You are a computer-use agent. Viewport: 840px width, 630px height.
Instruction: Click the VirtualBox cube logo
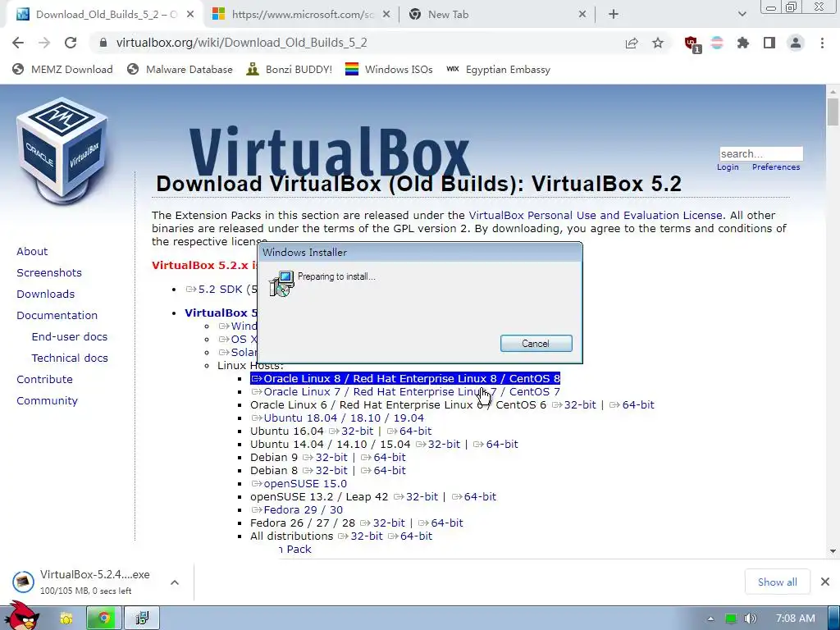pyautogui.click(x=62, y=151)
